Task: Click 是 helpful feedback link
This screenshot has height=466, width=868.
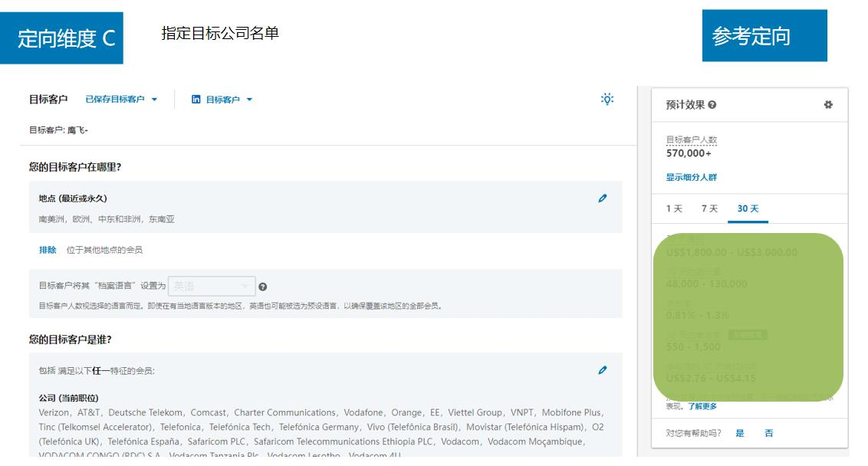Action: pyautogui.click(x=740, y=433)
